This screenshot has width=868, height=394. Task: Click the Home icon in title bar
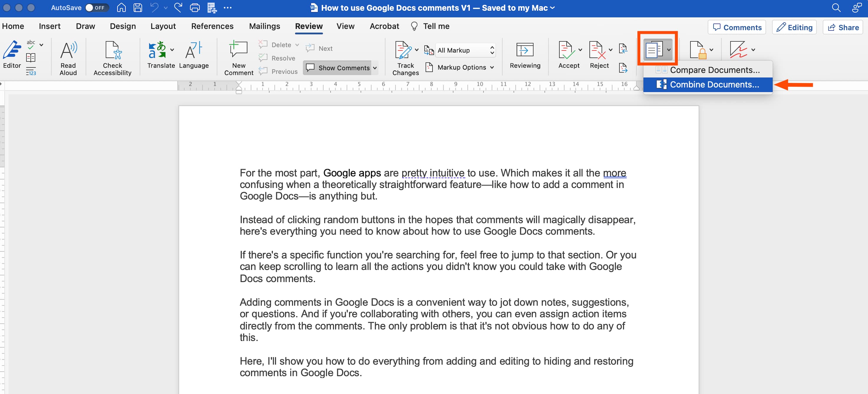(121, 7)
